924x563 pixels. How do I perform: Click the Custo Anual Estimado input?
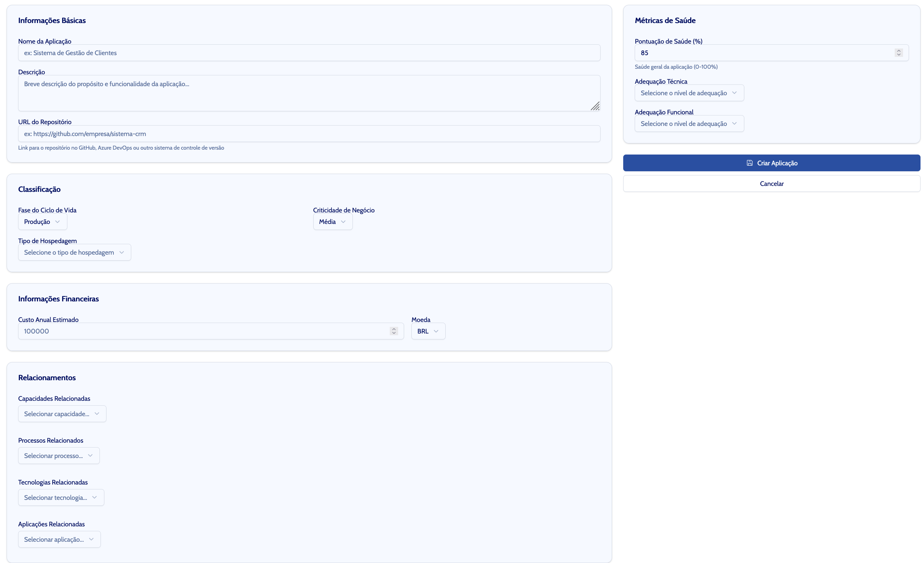coord(202,331)
